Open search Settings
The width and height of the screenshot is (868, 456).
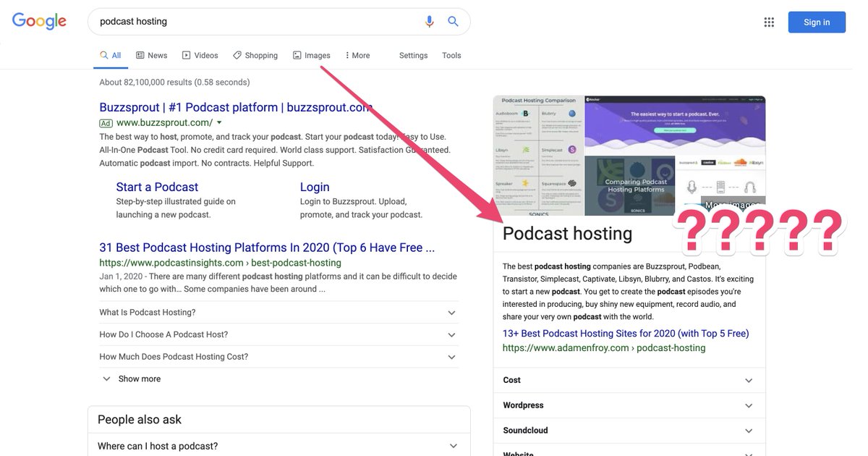(x=413, y=55)
